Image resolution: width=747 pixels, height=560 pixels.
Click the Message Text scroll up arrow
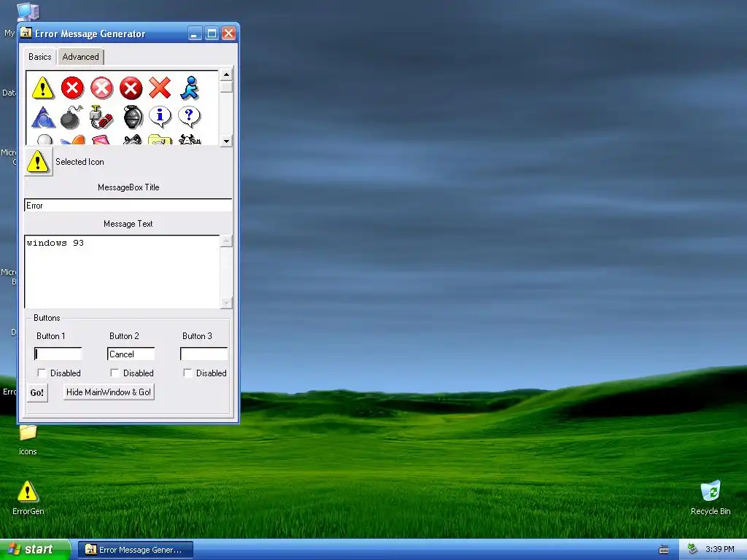click(226, 241)
